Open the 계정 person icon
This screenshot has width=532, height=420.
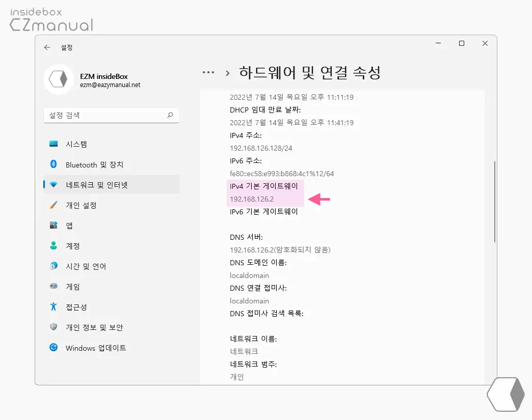[x=54, y=246]
